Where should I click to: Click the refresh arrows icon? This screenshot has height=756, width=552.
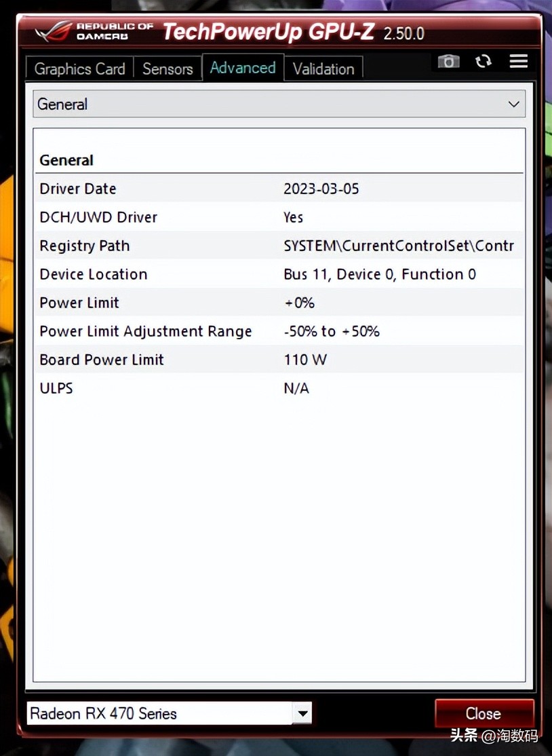pyautogui.click(x=483, y=61)
